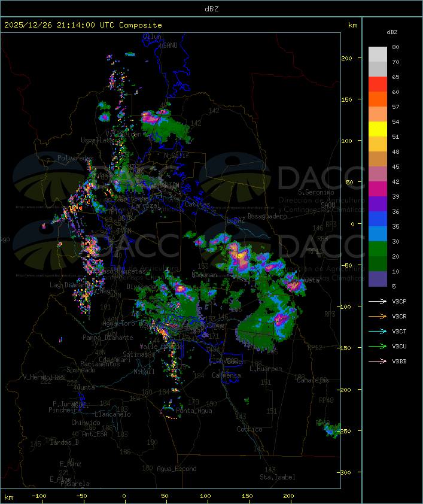423x504 pixels.
Task: Click the -300 tick on the vertical axis
Action: [345, 472]
